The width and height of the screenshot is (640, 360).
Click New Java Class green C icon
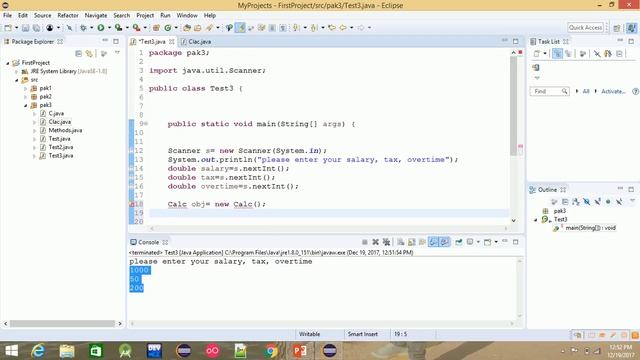point(168,28)
